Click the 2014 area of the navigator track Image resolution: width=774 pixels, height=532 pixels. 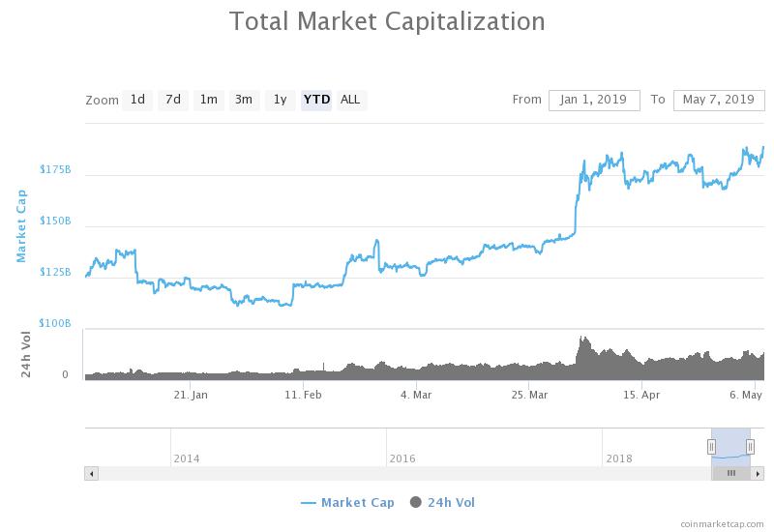click(187, 447)
